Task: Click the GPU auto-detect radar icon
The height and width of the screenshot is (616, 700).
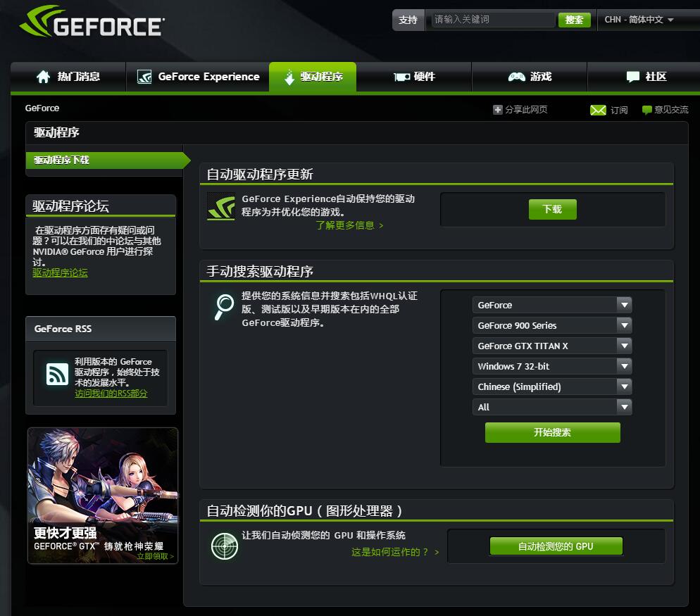Action: tap(224, 546)
